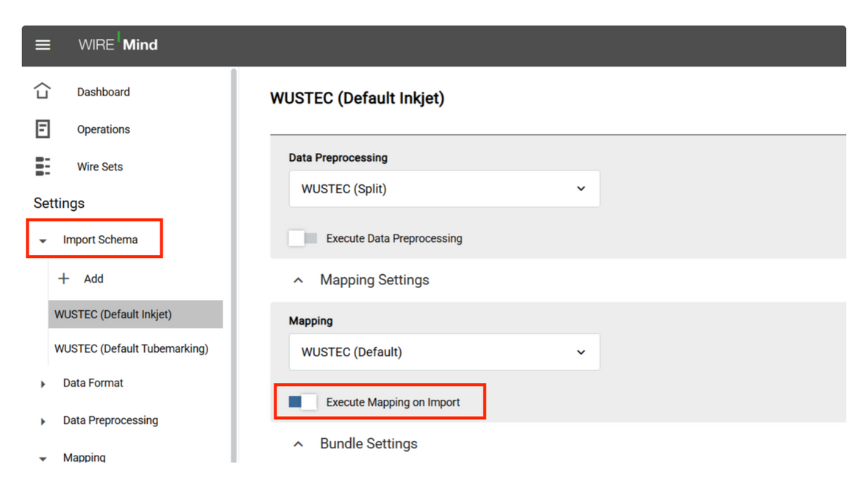The height and width of the screenshot is (488, 868).
Task: Disable the Execute Mapping on Import toggle
Action: [303, 402]
